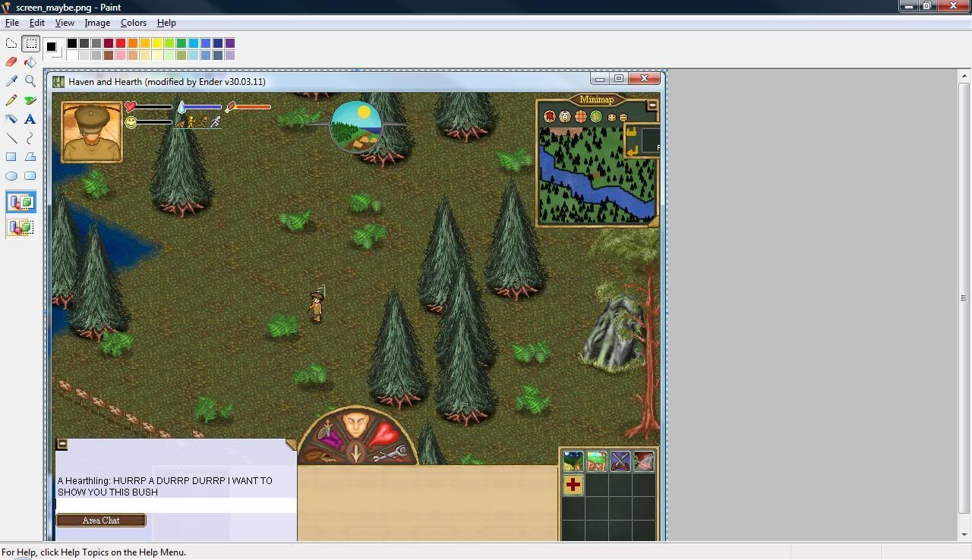Select the Free-Form Select tool
The height and width of the screenshot is (560, 972).
point(11,43)
